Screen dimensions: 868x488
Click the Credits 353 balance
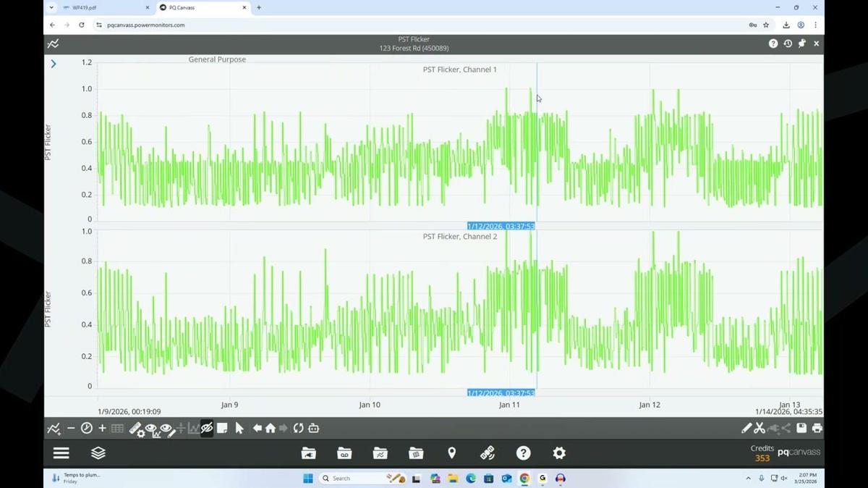[x=761, y=453]
